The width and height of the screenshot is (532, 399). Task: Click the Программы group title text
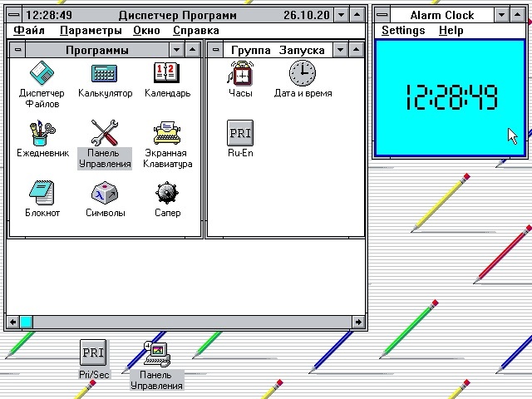97,50
